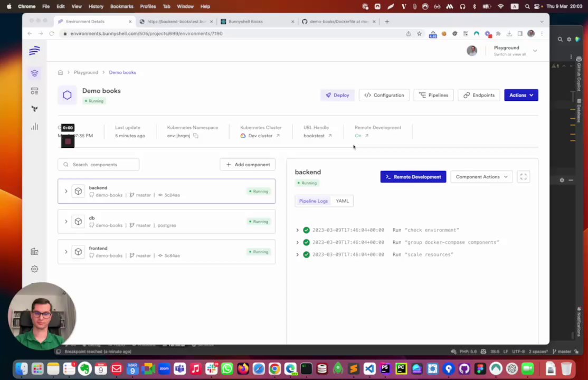Open the Component Actions dropdown
588x380 pixels.
click(481, 177)
